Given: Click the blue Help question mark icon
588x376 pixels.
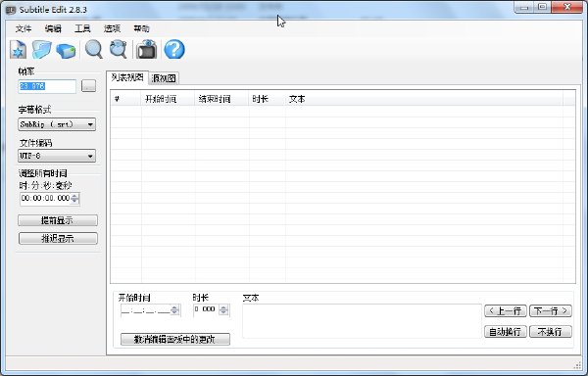Looking at the screenshot, I should (x=174, y=49).
